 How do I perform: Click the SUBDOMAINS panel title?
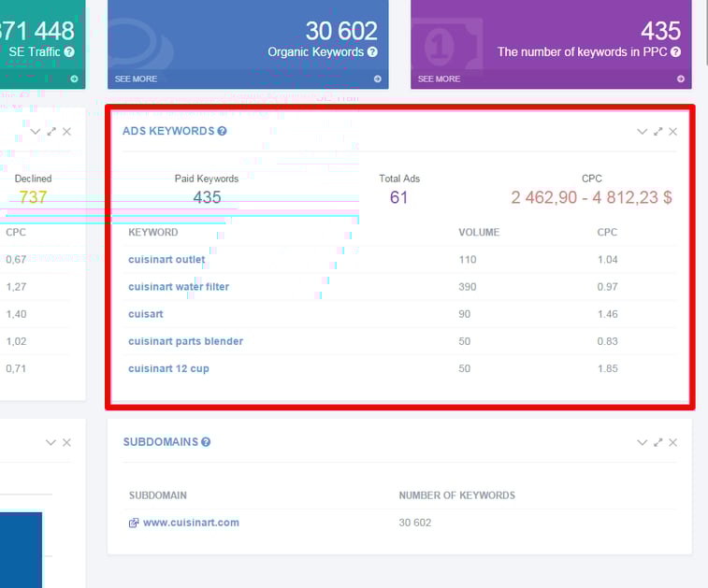161,442
